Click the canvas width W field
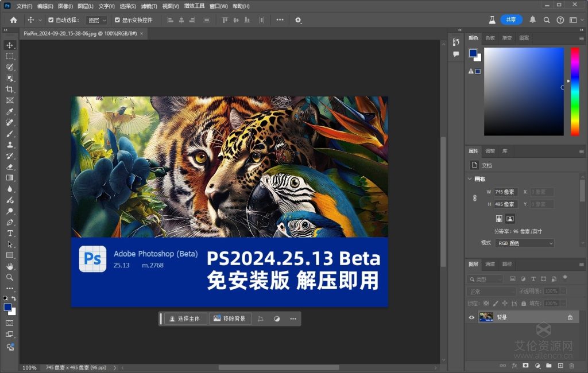 [x=505, y=192]
